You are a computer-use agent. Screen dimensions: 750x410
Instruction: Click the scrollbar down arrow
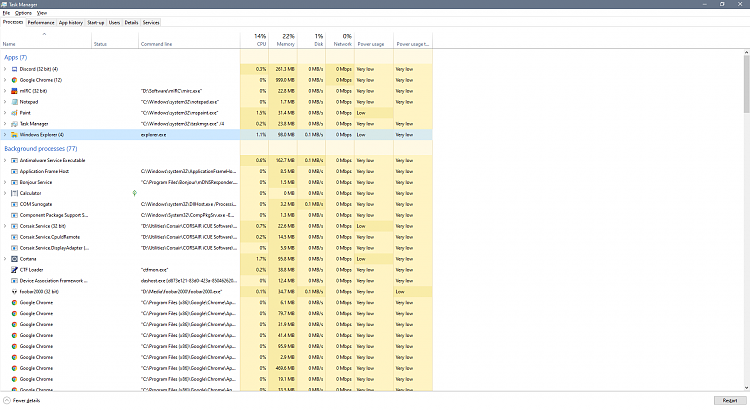tap(747, 388)
